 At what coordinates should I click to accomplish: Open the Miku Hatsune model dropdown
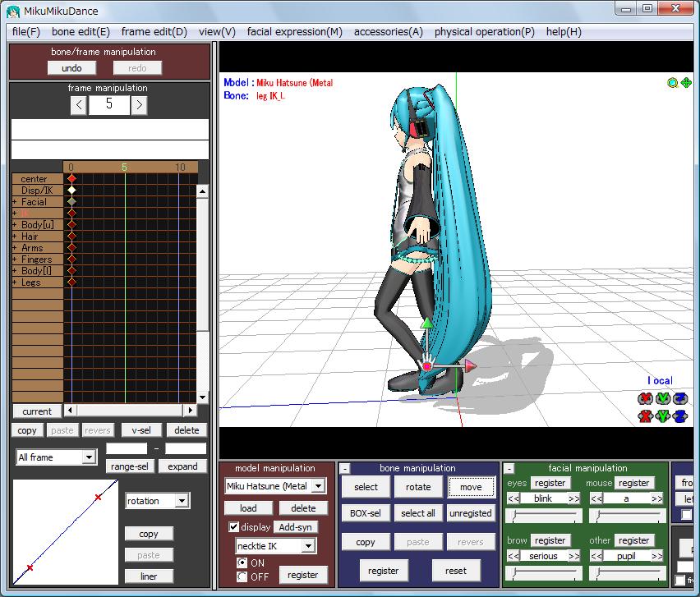tap(318, 486)
